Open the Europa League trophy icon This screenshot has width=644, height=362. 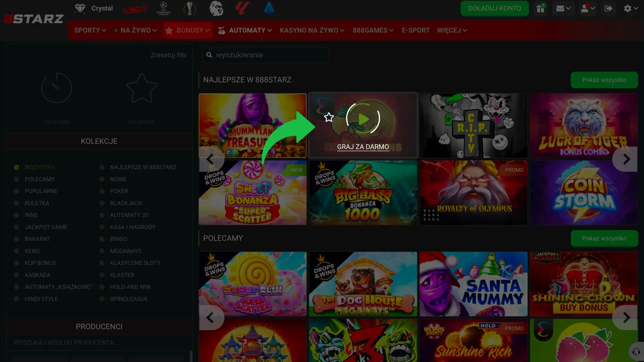click(x=190, y=8)
